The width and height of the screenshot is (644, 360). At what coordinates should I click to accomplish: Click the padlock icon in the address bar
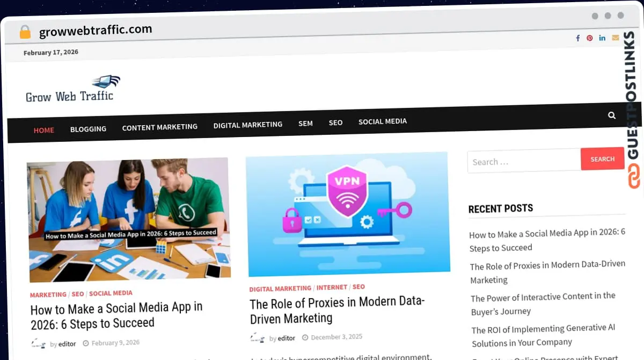pyautogui.click(x=25, y=31)
